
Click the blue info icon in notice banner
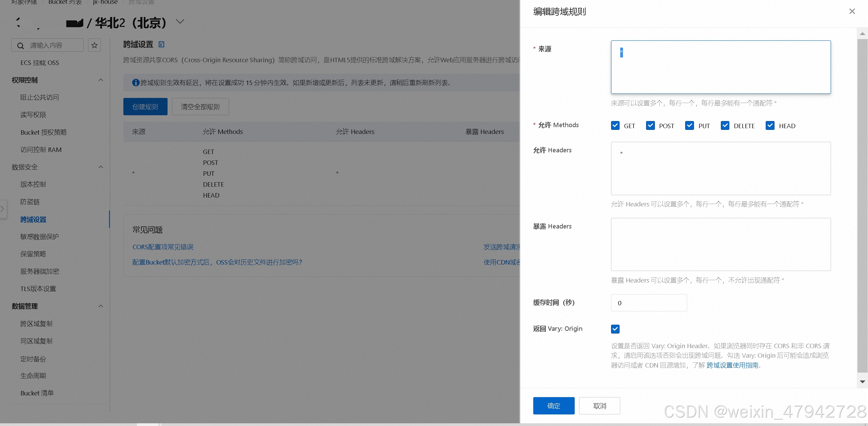tap(136, 83)
